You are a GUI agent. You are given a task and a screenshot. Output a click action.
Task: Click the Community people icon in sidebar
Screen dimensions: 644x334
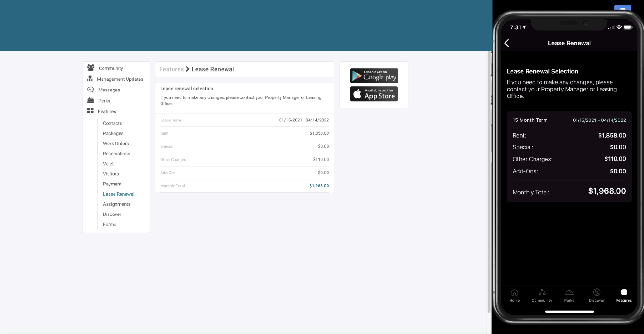(91, 67)
